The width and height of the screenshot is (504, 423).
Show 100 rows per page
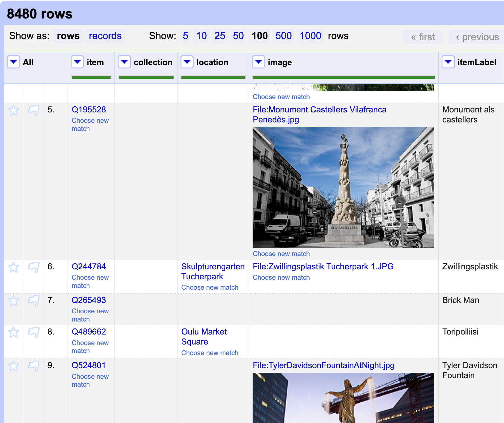(260, 36)
